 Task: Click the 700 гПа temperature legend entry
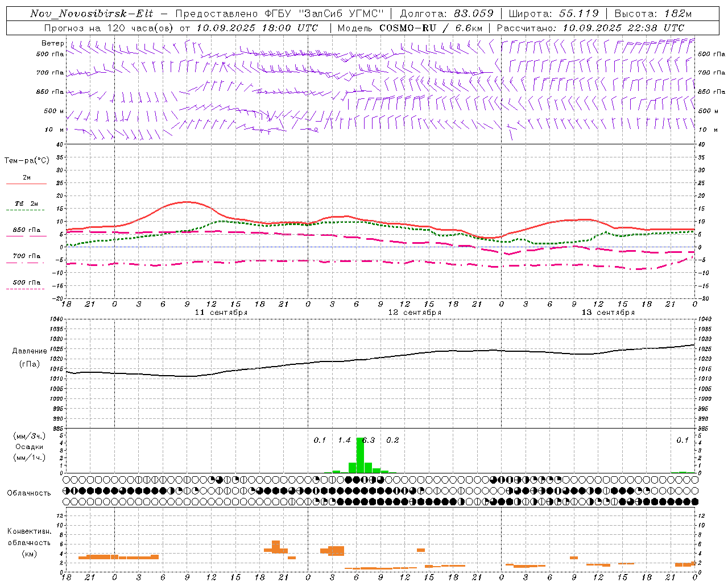tap(26, 259)
